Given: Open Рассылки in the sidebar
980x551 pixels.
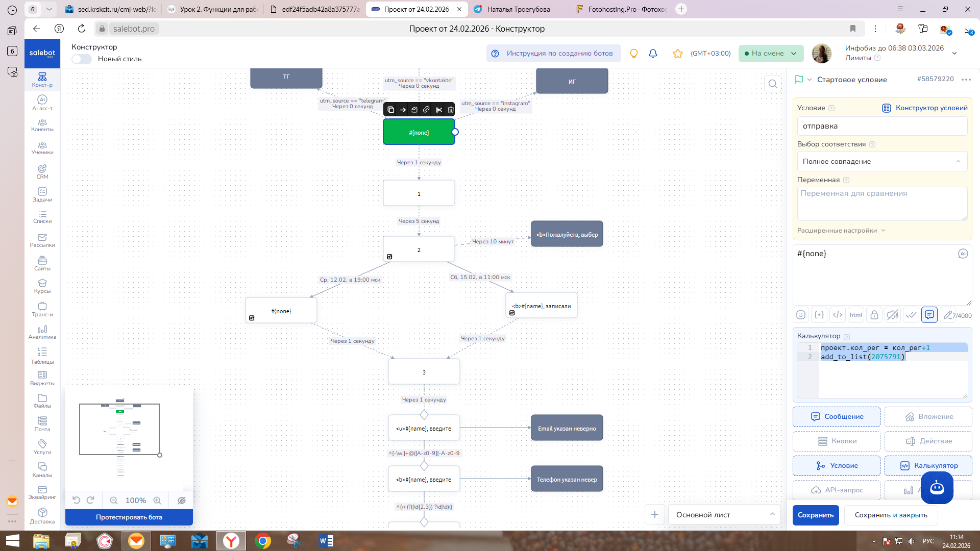Looking at the screenshot, I should click(x=42, y=240).
